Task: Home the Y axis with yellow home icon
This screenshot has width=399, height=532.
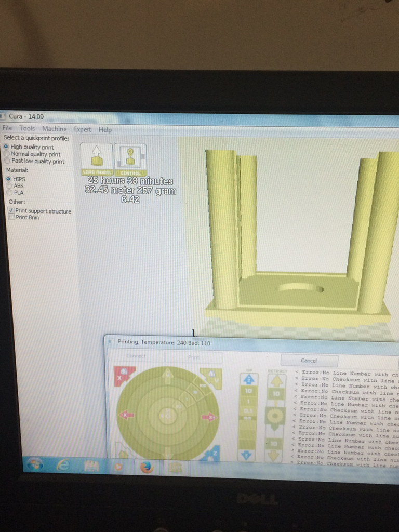Action: 212,379
